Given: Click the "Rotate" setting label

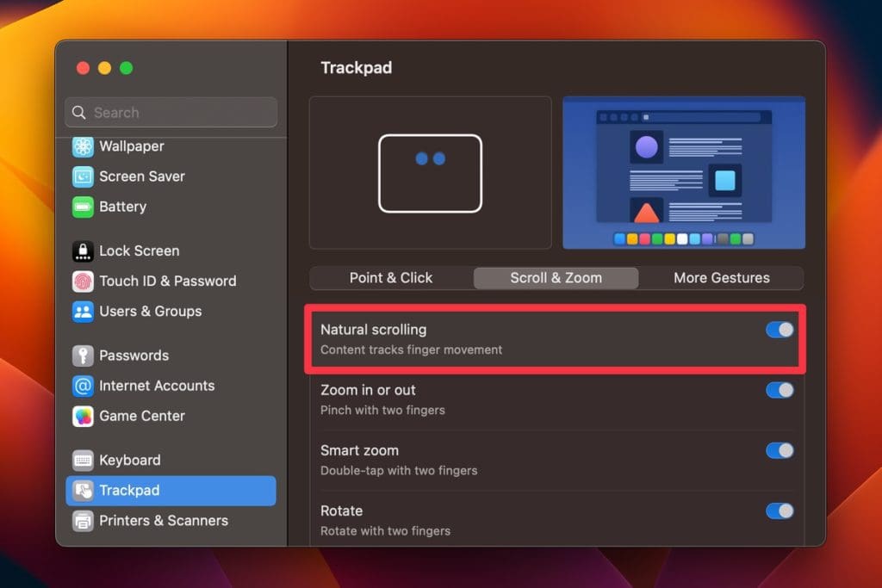Looking at the screenshot, I should click(x=341, y=511).
